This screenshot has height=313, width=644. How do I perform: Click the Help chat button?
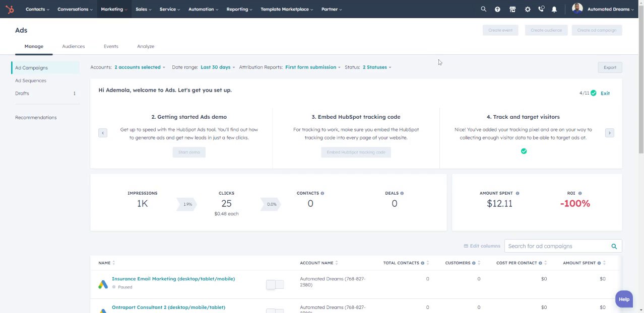(624, 299)
